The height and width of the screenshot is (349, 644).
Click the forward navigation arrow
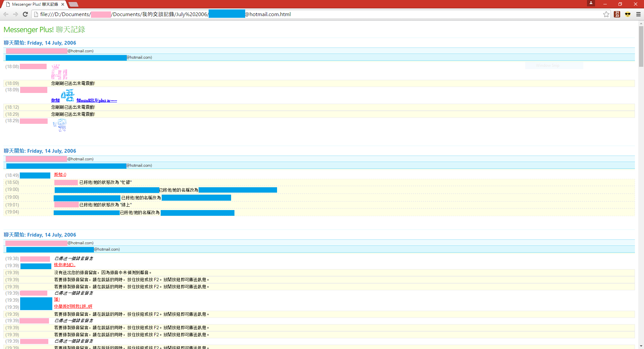point(15,14)
